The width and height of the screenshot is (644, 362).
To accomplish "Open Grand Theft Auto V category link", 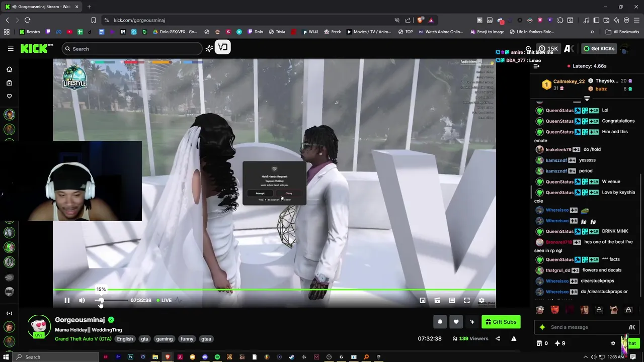I will click(83, 339).
